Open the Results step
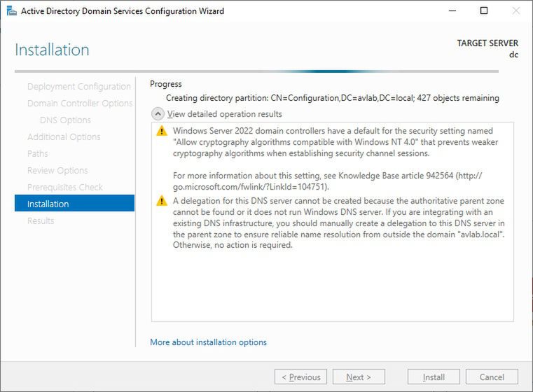Image resolution: width=533 pixels, height=392 pixels. tap(41, 221)
